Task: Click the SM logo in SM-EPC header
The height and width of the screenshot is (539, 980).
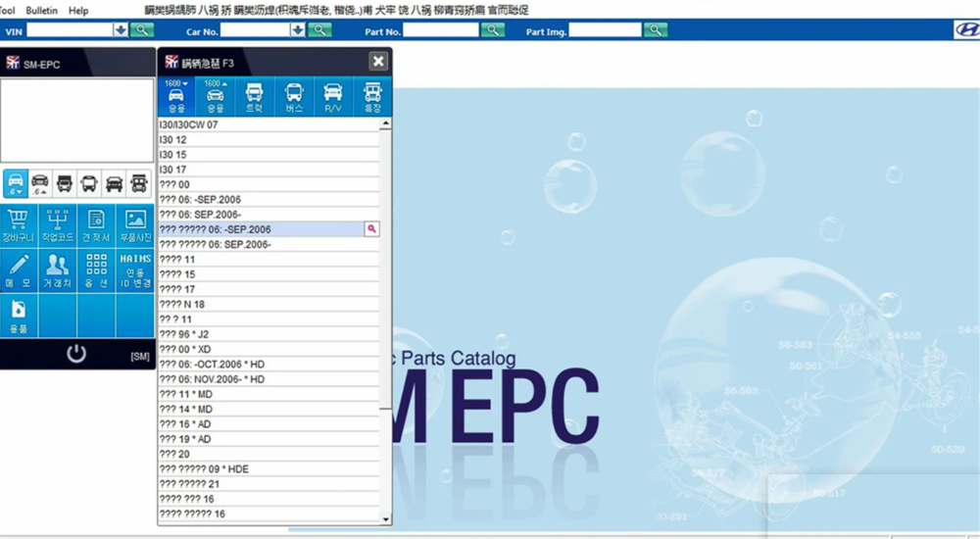Action: coord(13,63)
